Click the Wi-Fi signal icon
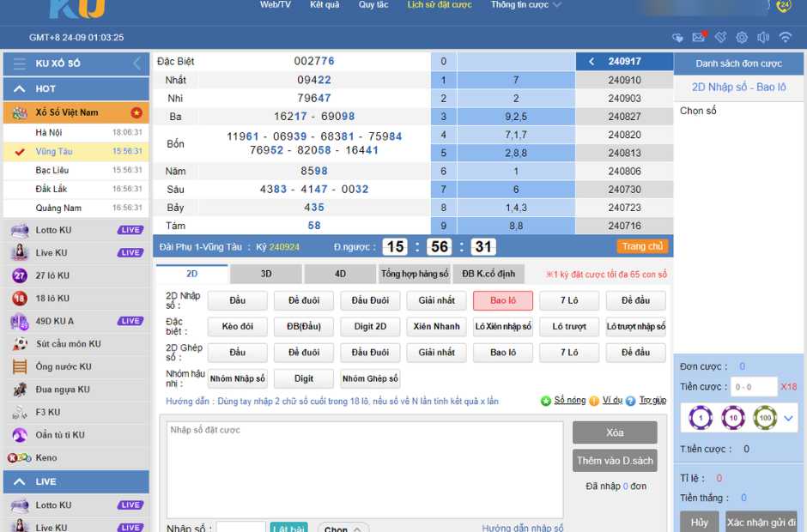Screen dimensions: 807x532 click(786, 37)
